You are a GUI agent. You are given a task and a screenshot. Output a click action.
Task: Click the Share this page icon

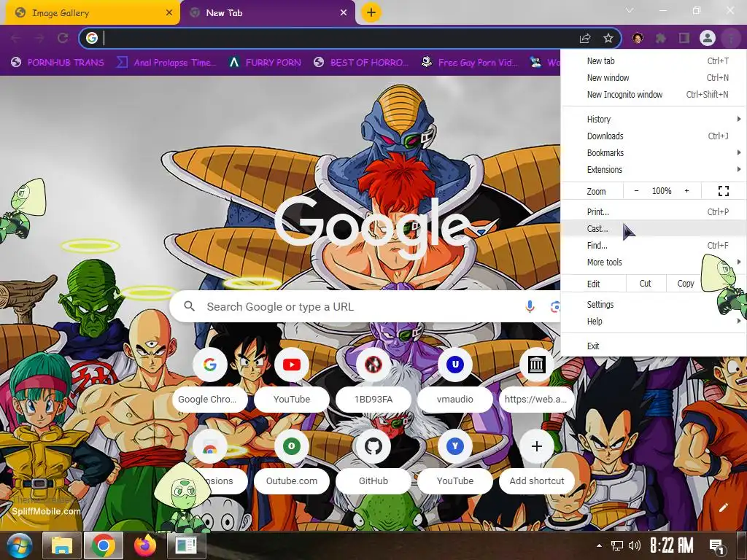pos(585,38)
